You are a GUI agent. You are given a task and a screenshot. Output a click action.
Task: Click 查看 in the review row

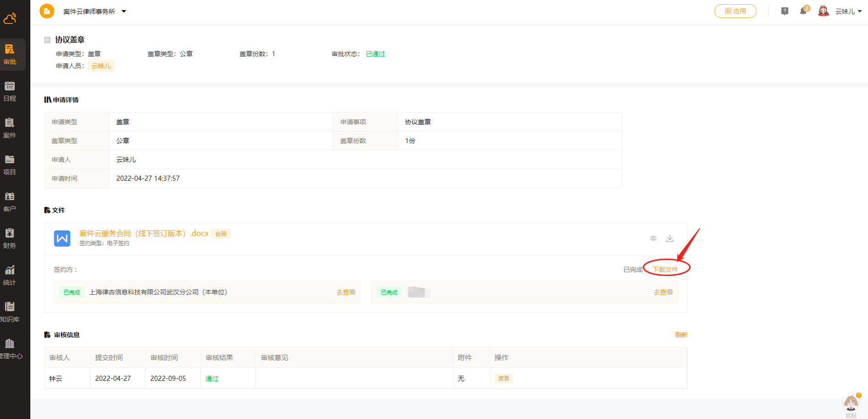point(503,379)
